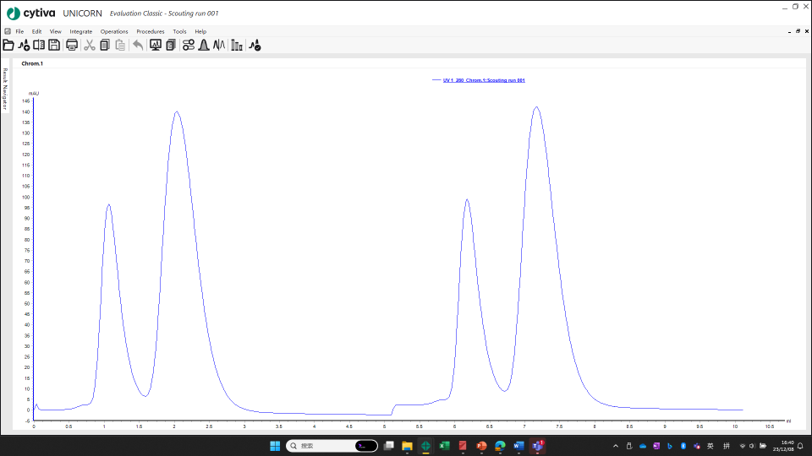Click the UV 1_280 curve legend link
Image resolution: width=812 pixels, height=456 pixels.
[483, 80]
